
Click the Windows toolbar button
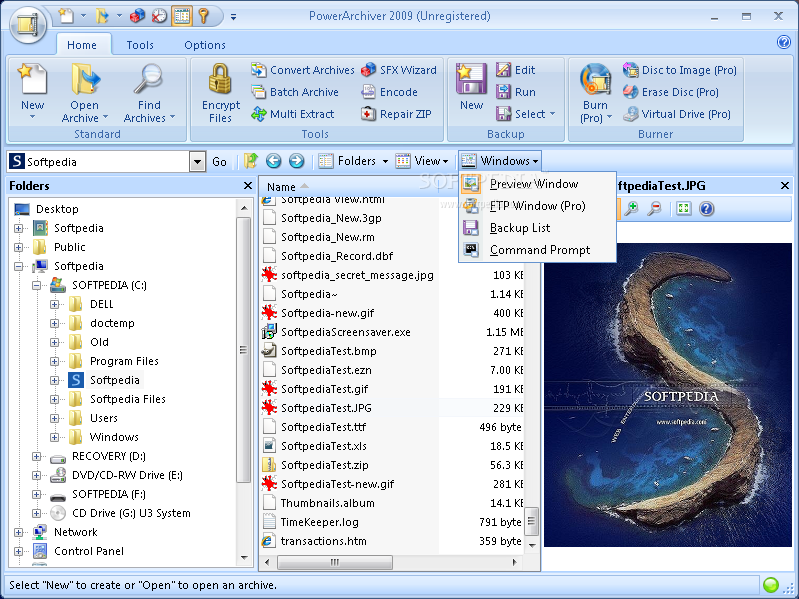[499, 161]
